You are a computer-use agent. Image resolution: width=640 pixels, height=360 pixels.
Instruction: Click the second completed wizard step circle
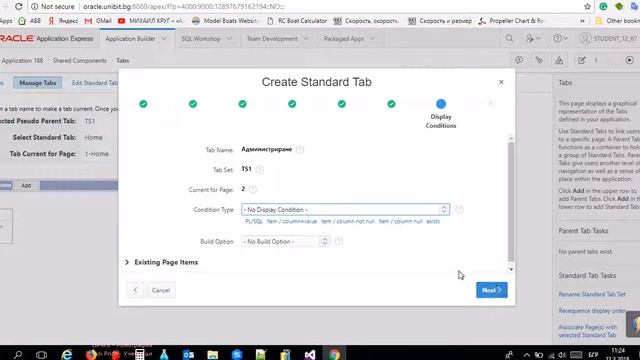pos(193,104)
